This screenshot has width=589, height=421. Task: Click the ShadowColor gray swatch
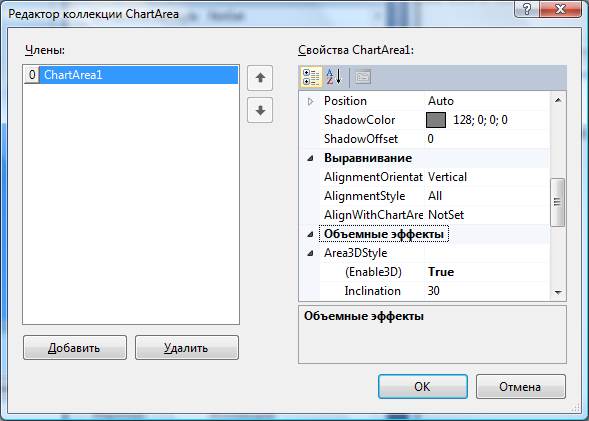pyautogui.click(x=436, y=120)
